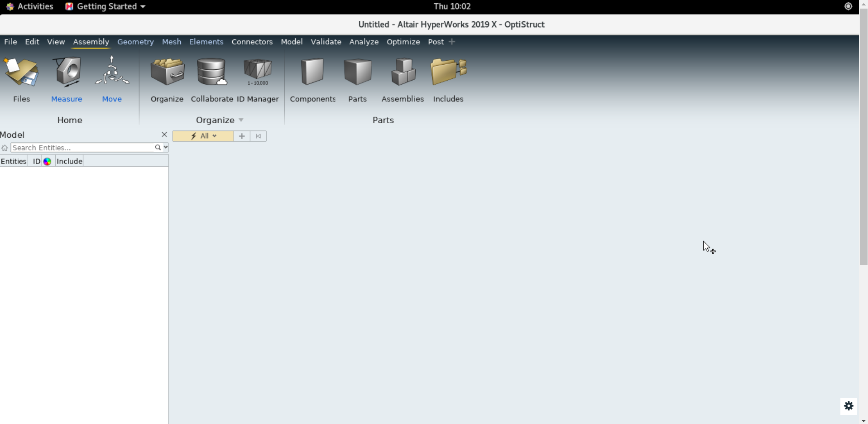Click into the Search Entities field
The image size is (868, 424).
pos(83,148)
